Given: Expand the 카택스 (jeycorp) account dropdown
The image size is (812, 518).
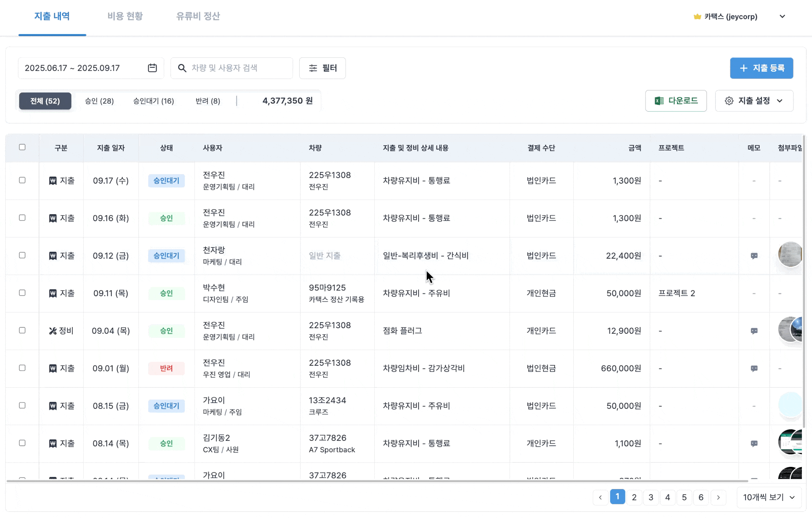Looking at the screenshot, I should coord(782,17).
